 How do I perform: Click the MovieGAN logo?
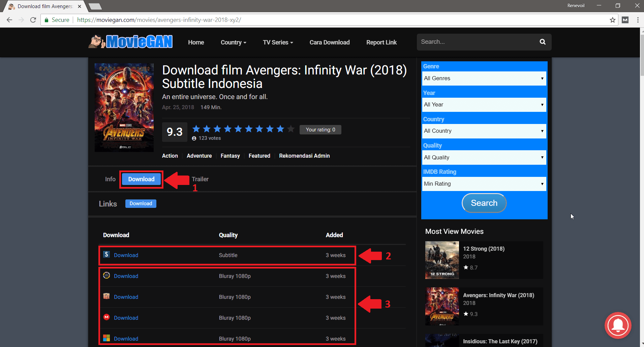click(131, 42)
